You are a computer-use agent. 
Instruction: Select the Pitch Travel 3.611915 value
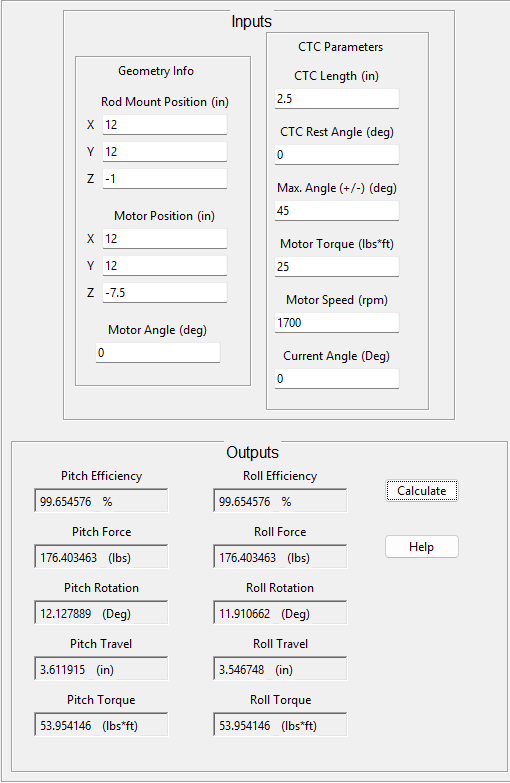tap(101, 669)
